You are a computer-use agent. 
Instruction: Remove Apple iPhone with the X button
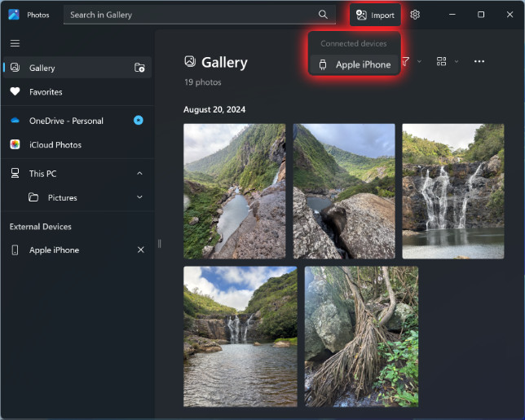click(140, 250)
